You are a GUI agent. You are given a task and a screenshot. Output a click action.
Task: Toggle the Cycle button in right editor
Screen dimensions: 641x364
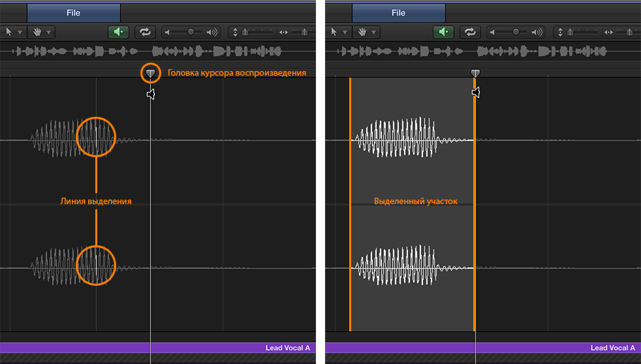coord(470,32)
